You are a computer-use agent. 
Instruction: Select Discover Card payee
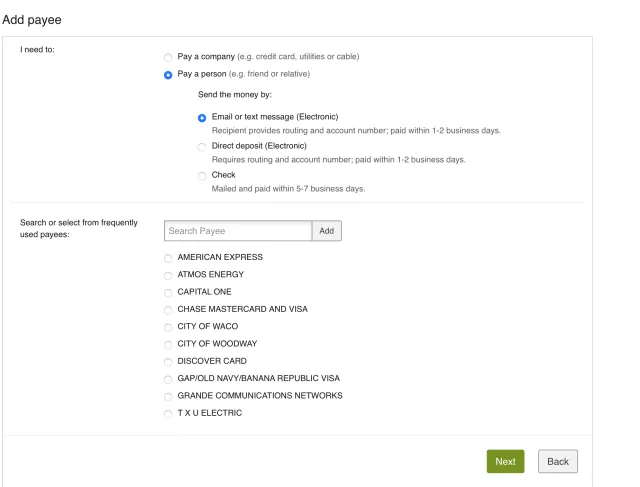tap(168, 361)
